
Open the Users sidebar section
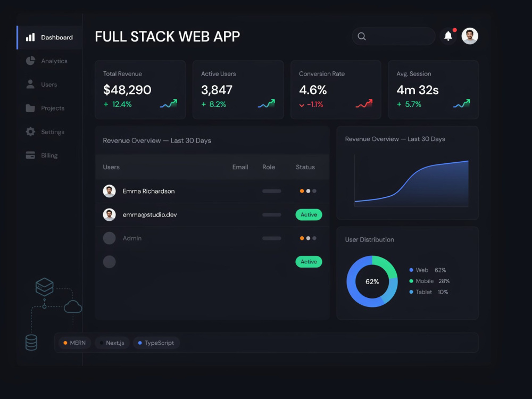[49, 85]
